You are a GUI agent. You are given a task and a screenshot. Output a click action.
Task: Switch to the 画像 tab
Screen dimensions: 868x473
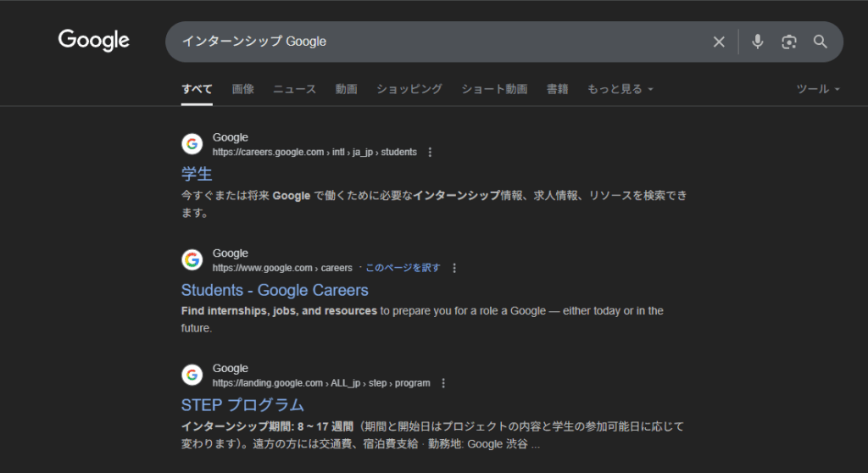[x=243, y=89]
